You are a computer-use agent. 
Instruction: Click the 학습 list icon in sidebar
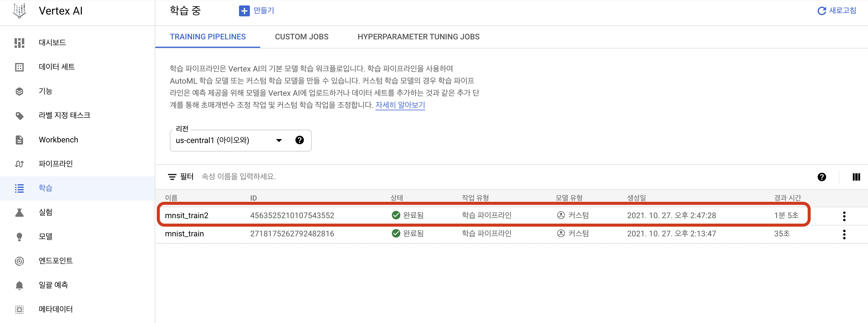(x=19, y=188)
